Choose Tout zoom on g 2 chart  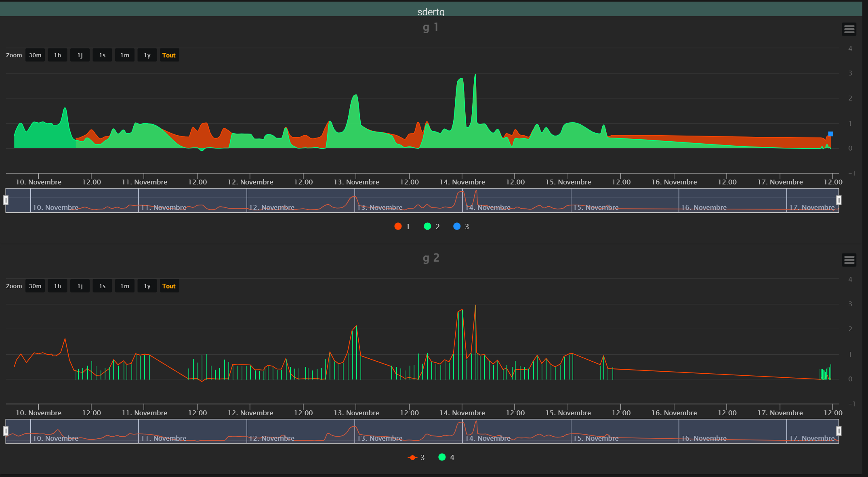pos(169,286)
